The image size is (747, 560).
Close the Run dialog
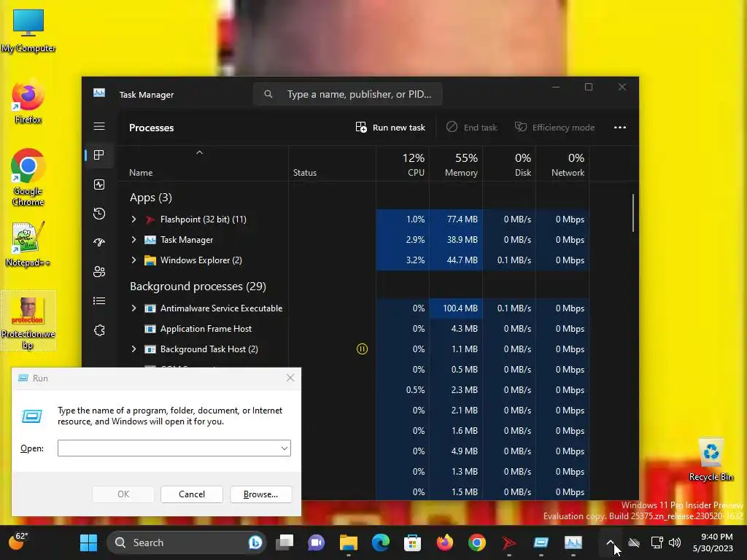pos(290,378)
